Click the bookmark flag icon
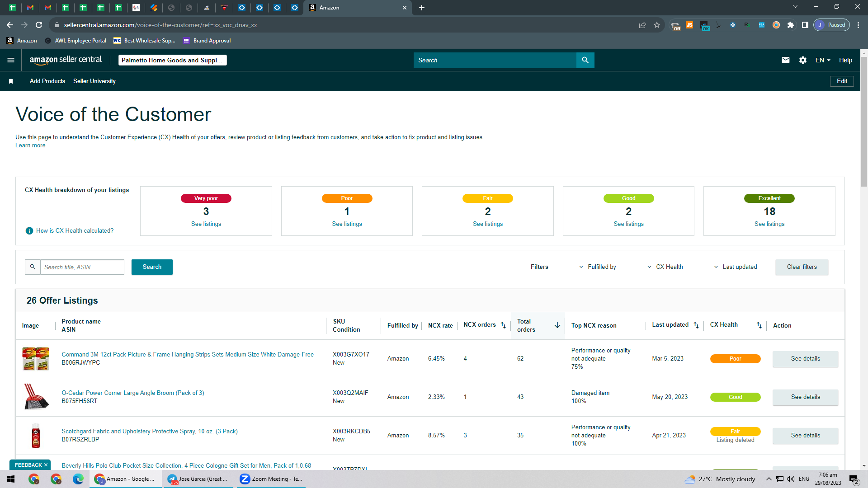Screen dimensions: 868x488 pyautogui.click(x=11, y=81)
